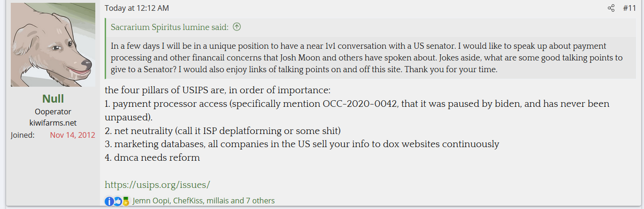Click the 'Ooperator' user title
Viewport: 644px width, 209px height.
(53, 112)
